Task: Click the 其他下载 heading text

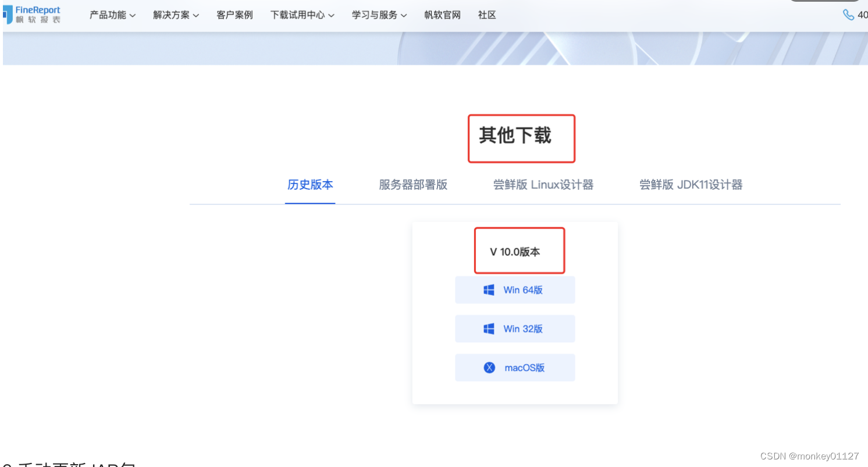Action: pos(515,136)
